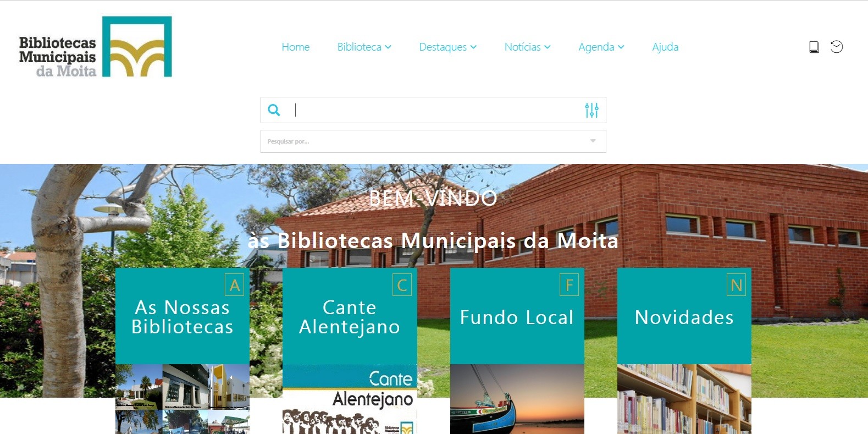Click the 'A' badge on As Nossas Bibliotecas

(x=235, y=285)
